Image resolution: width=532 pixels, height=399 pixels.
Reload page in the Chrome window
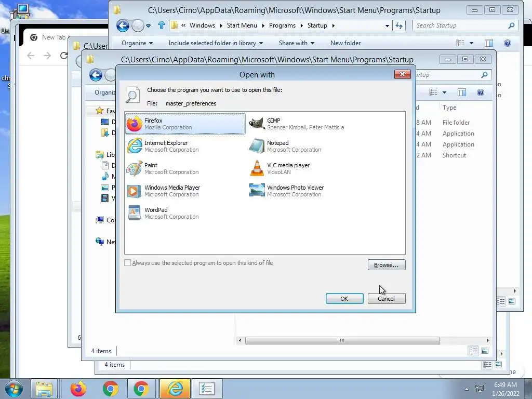(x=64, y=55)
